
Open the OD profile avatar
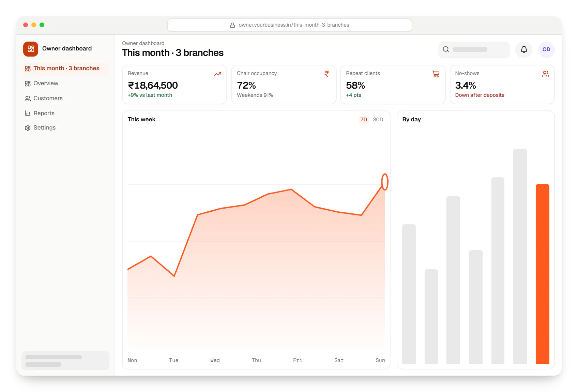point(546,49)
